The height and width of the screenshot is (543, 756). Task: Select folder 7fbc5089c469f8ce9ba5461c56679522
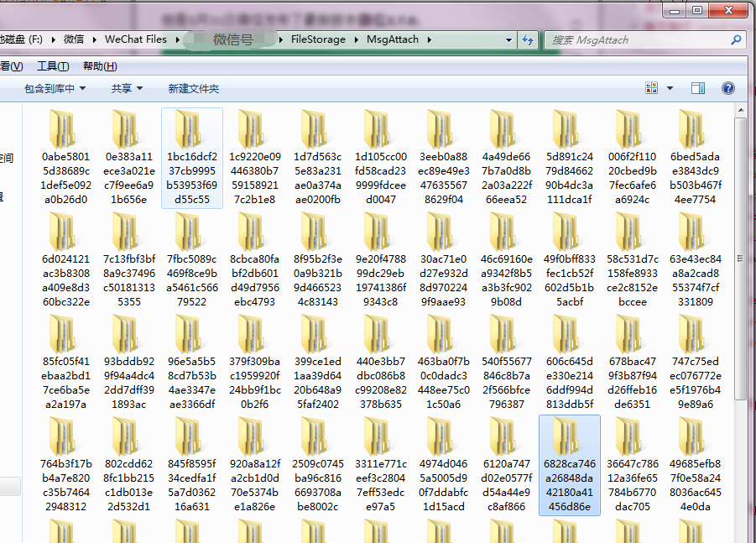192,260
